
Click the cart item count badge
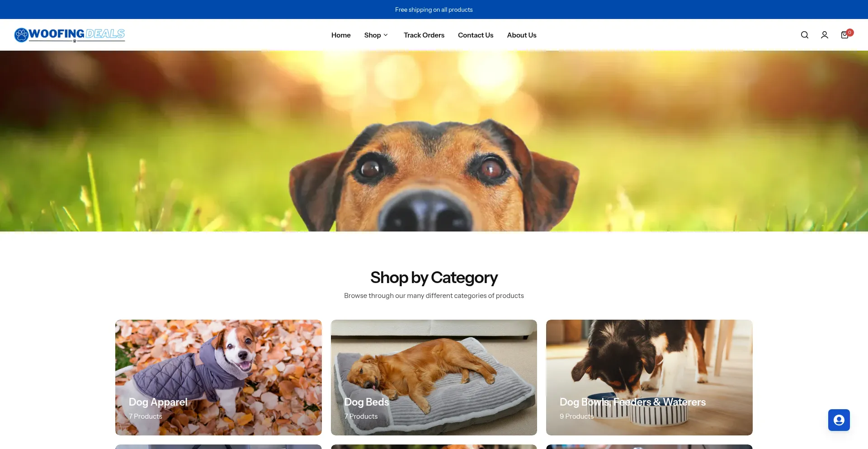[x=850, y=32]
